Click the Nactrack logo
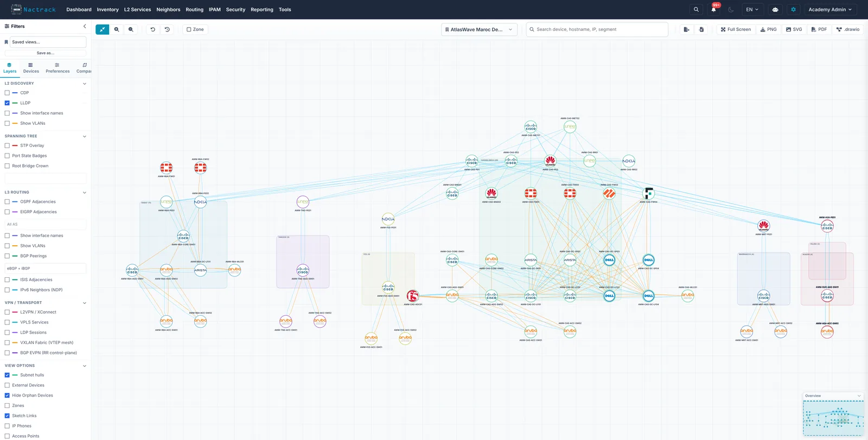The height and width of the screenshot is (440, 868). pos(34,9)
